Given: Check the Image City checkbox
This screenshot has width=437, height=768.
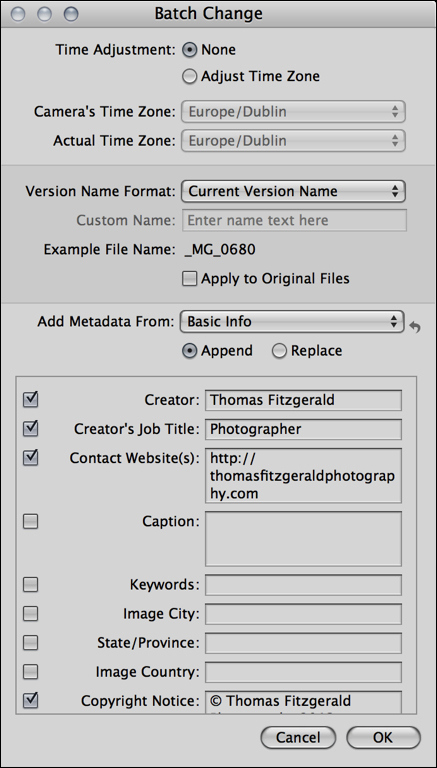Looking at the screenshot, I should pyautogui.click(x=30, y=613).
